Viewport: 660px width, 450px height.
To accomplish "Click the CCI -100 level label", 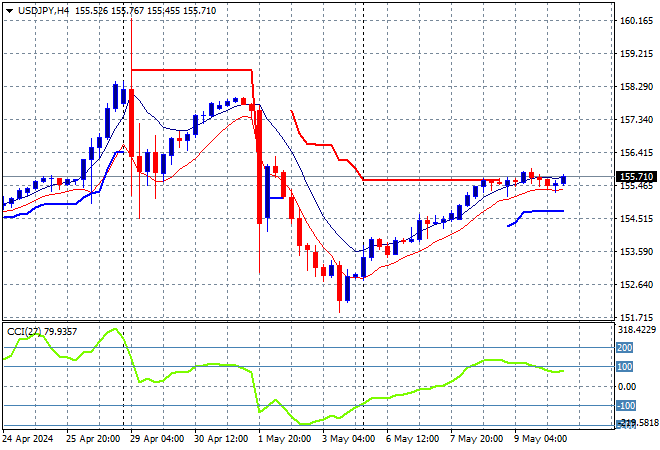I will [625, 406].
